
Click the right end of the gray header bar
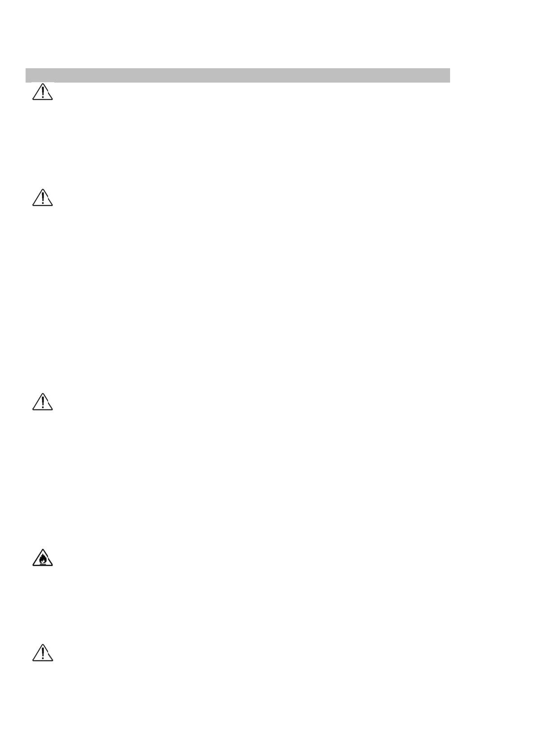[448, 75]
